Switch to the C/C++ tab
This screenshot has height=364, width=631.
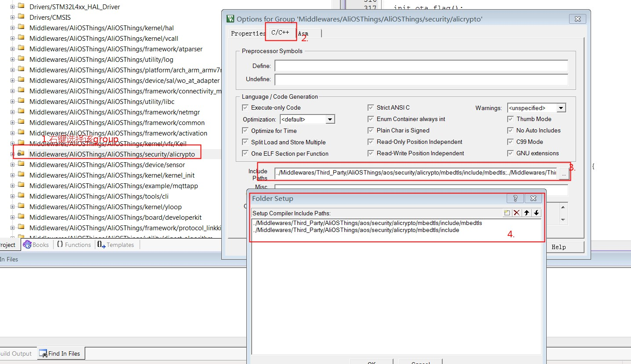[280, 32]
